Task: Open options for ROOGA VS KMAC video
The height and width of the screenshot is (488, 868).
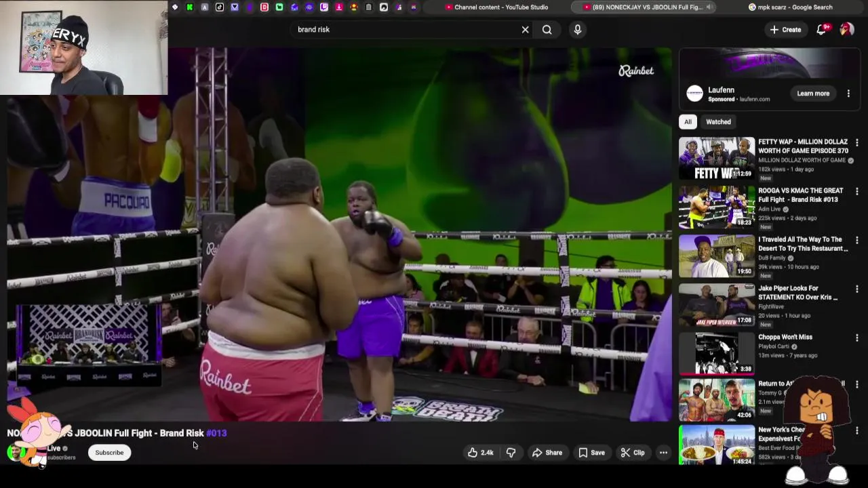Action: [x=857, y=192]
